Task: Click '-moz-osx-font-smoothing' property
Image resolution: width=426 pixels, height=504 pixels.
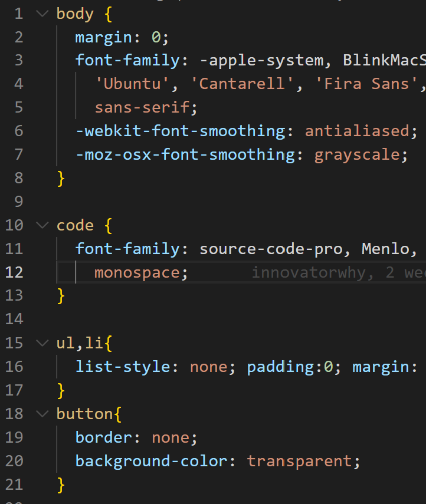Action: point(185,154)
